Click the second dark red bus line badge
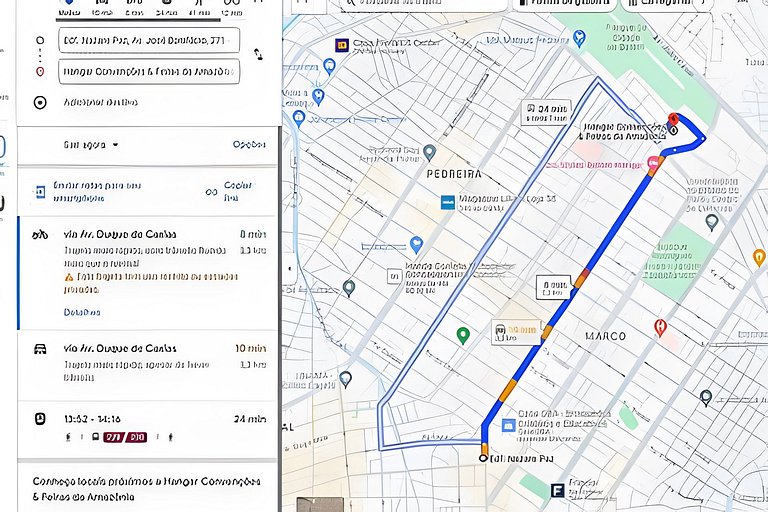Screen dimensions: 768x512 136,437
